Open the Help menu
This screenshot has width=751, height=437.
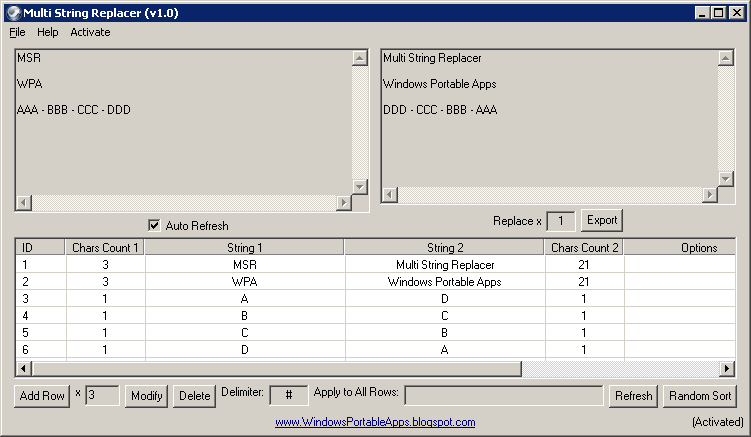[47, 32]
